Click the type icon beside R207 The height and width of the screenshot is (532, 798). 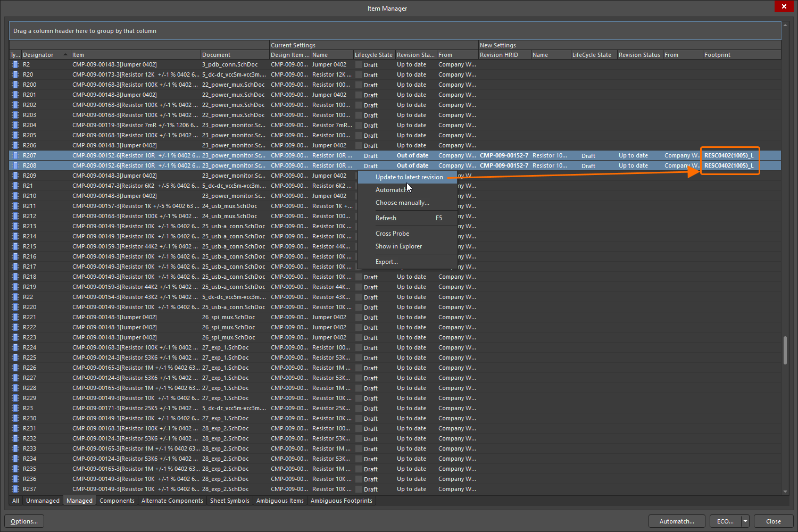pos(15,155)
